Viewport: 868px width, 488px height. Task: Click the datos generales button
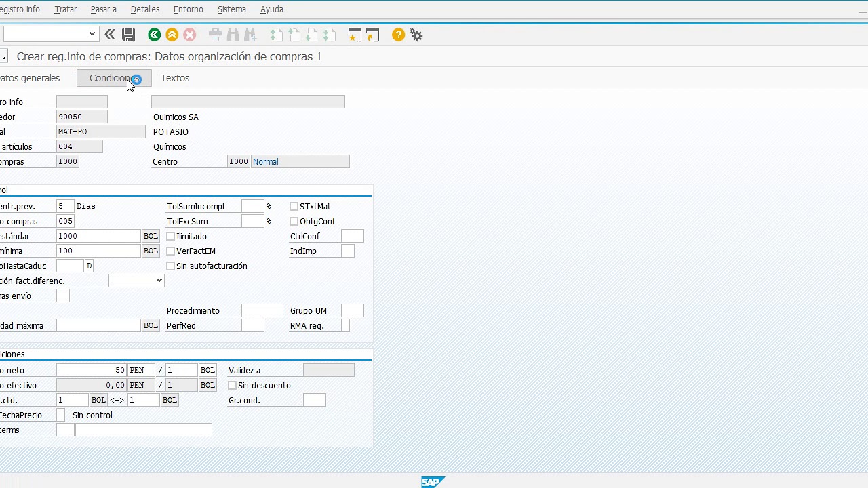coord(30,78)
